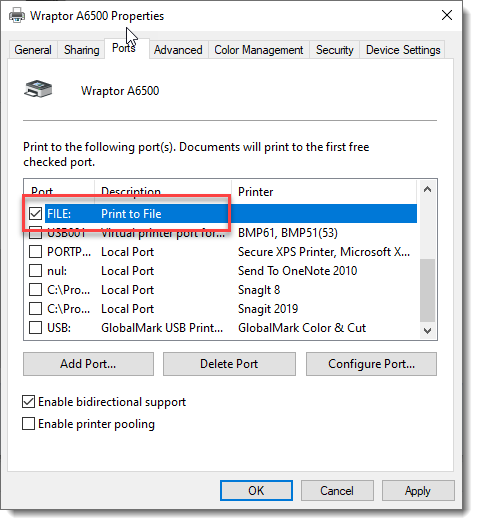Open the Color Management tab

coord(259,50)
